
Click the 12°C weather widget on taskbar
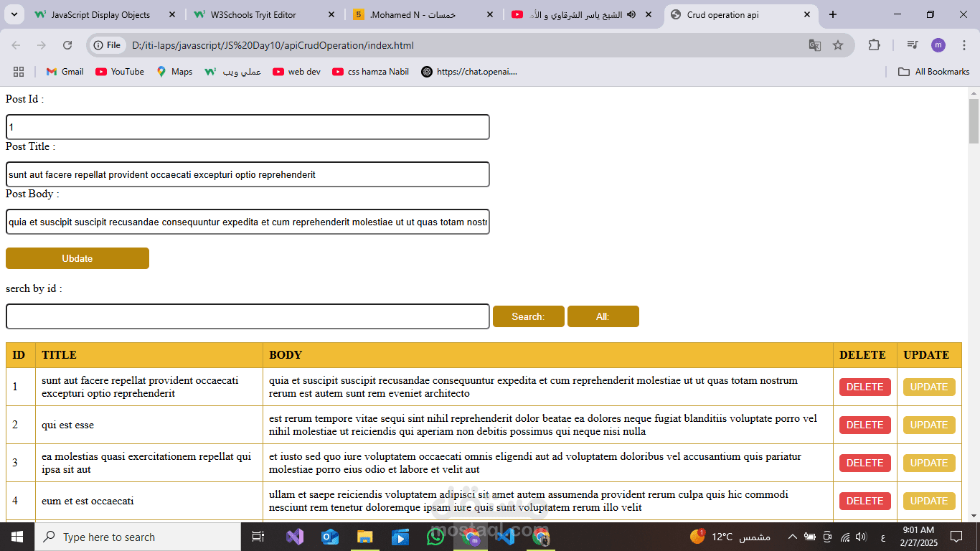(730, 537)
